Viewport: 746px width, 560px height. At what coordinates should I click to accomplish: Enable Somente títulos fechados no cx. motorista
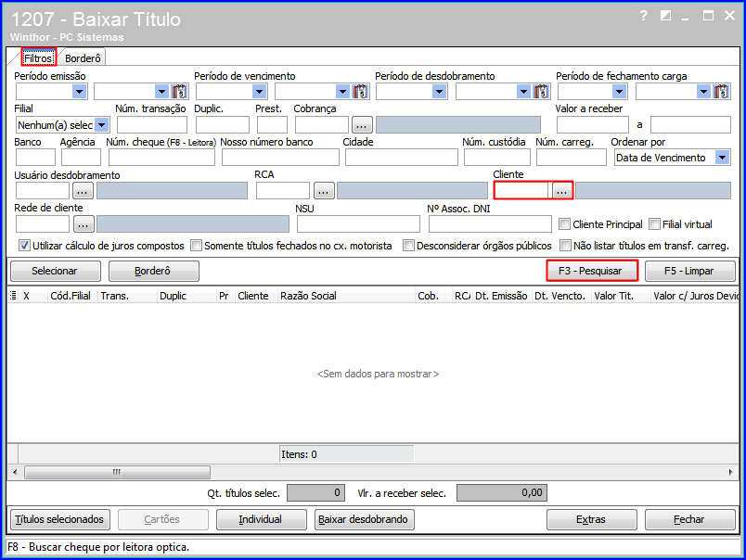coord(196,246)
